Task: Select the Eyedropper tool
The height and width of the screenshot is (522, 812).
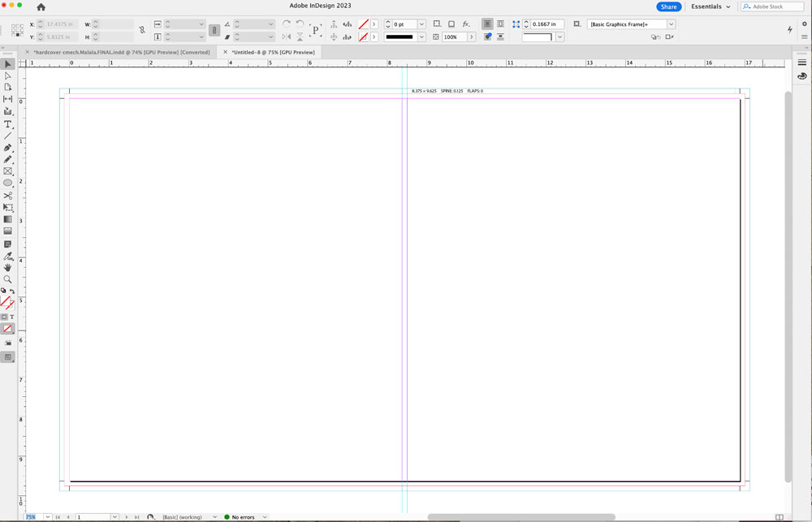Action: click(7, 256)
